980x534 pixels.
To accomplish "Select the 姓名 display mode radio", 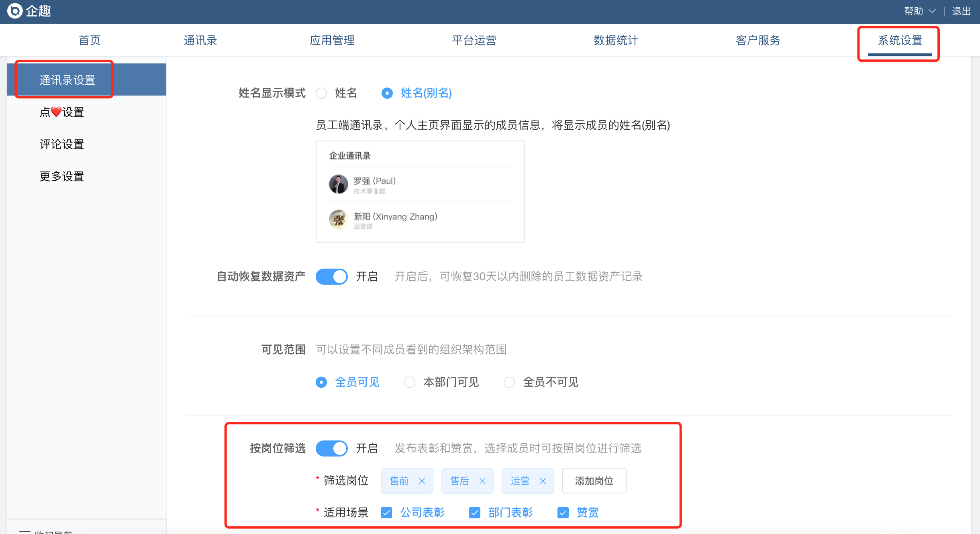I will (321, 93).
